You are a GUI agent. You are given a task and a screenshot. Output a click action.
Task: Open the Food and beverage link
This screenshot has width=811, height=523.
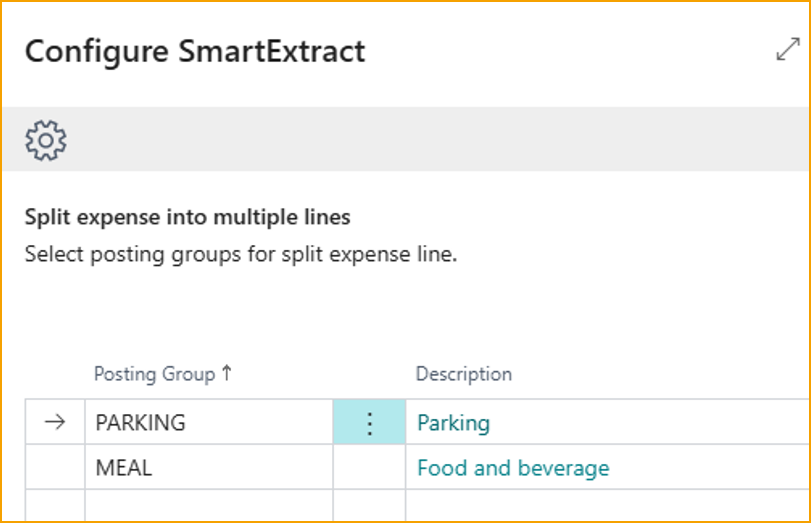pyautogui.click(x=513, y=468)
